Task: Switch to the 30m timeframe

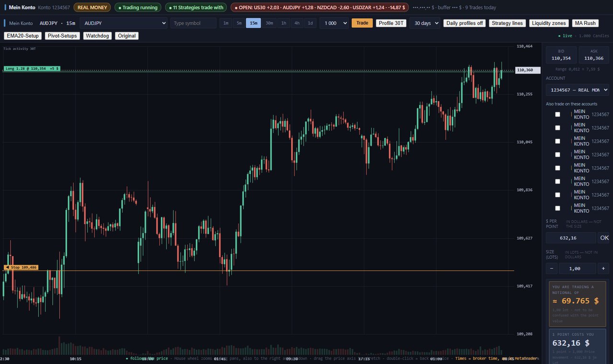Action: (269, 23)
